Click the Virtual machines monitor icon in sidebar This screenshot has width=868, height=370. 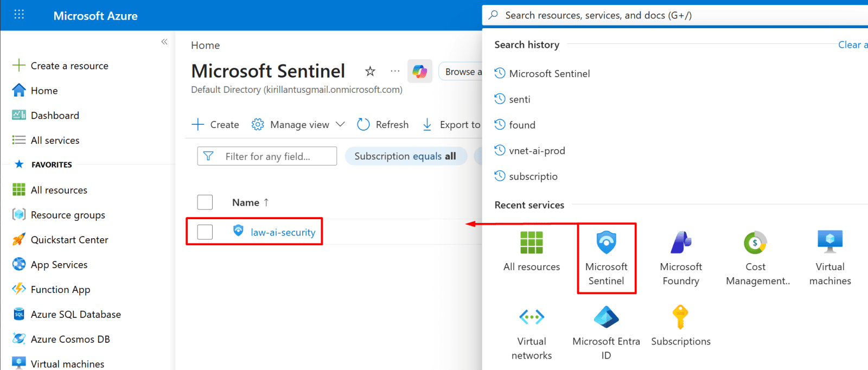point(19,363)
